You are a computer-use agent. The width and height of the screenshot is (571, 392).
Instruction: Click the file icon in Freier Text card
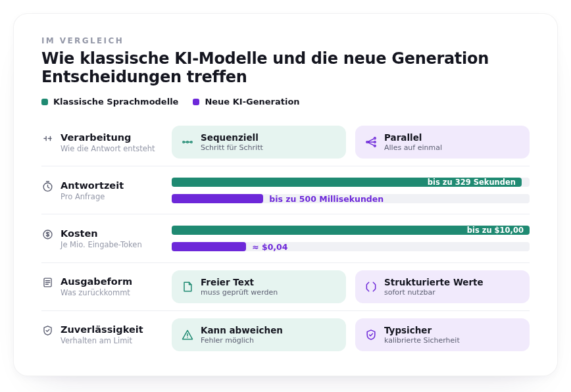[x=187, y=287]
